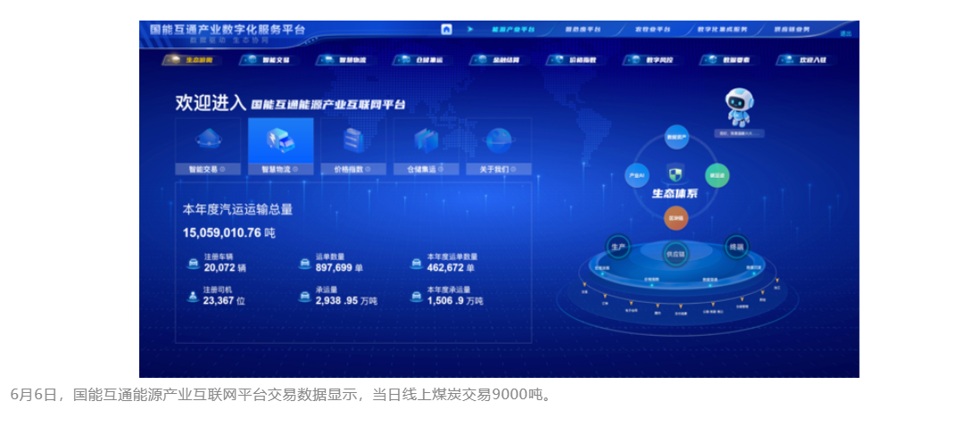Click the value 20,072 辆
This screenshot has height=435, width=980.
pos(225,268)
